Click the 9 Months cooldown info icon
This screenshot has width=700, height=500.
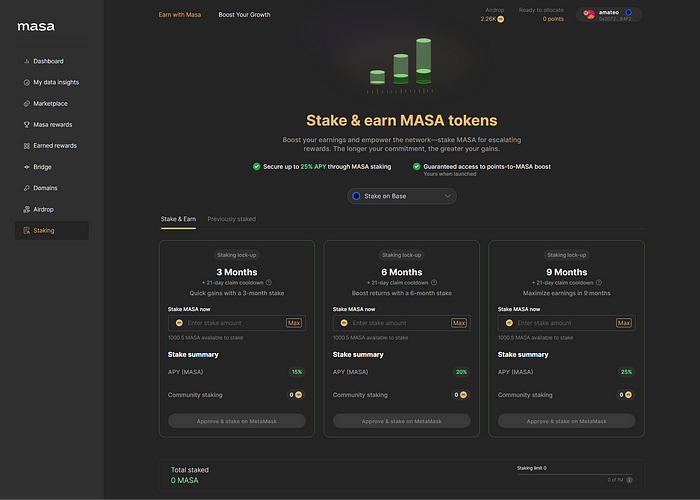point(599,283)
